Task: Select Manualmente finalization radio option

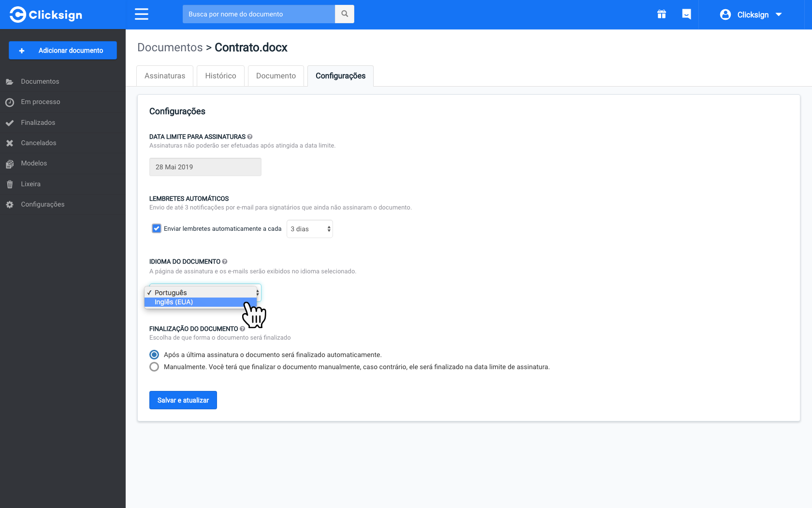Action: tap(154, 367)
